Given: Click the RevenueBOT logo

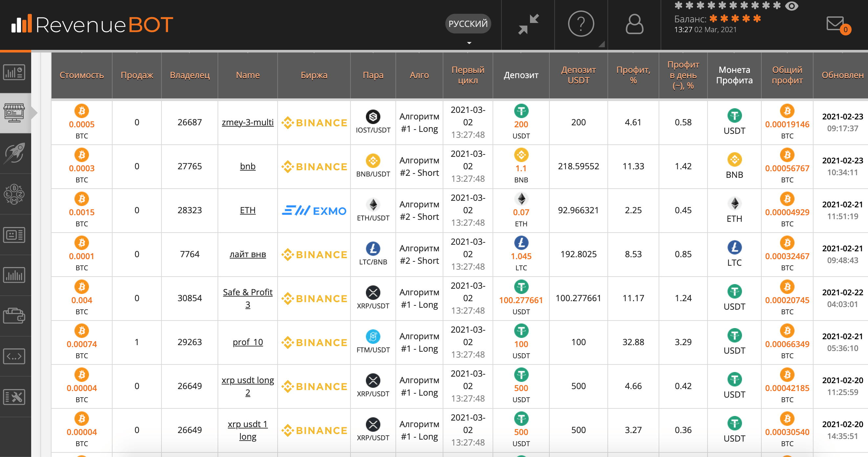Looking at the screenshot, I should click(92, 25).
